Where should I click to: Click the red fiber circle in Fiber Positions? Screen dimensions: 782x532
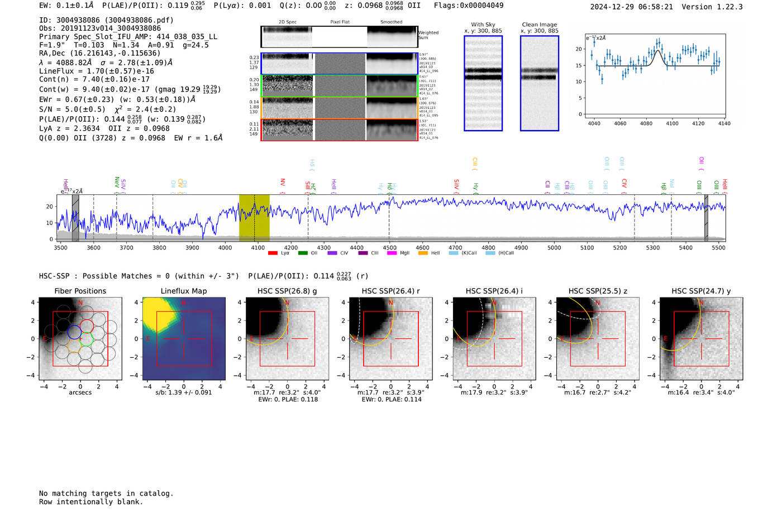(x=86, y=325)
